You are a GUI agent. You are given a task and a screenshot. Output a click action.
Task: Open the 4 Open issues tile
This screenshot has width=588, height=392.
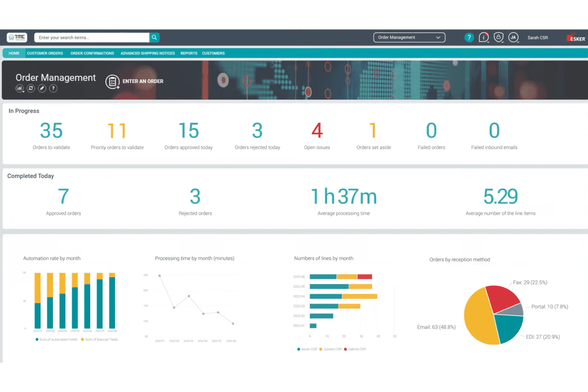[317, 136]
